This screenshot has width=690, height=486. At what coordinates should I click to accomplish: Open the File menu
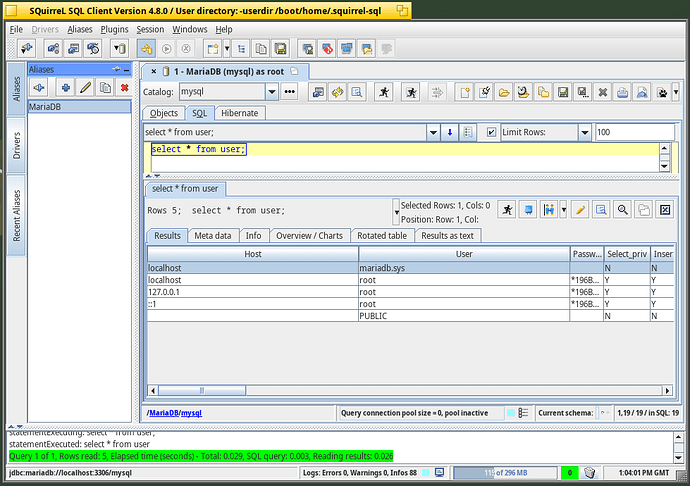16,29
